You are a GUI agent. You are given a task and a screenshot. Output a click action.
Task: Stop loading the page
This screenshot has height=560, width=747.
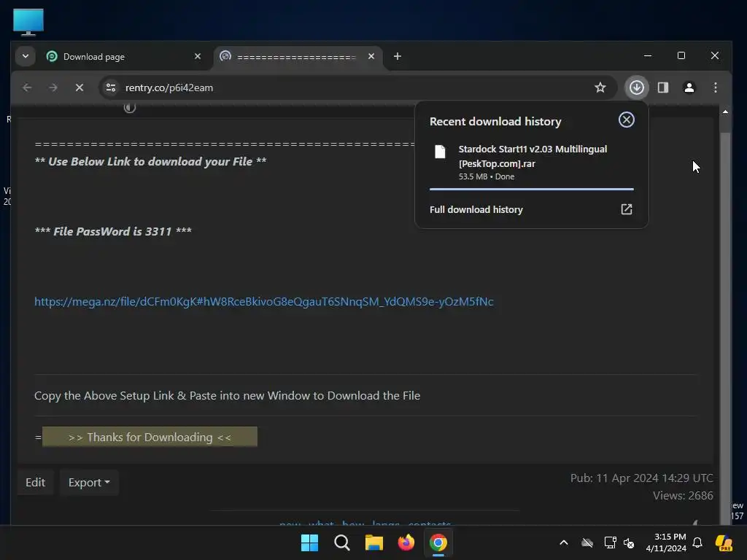click(x=80, y=87)
